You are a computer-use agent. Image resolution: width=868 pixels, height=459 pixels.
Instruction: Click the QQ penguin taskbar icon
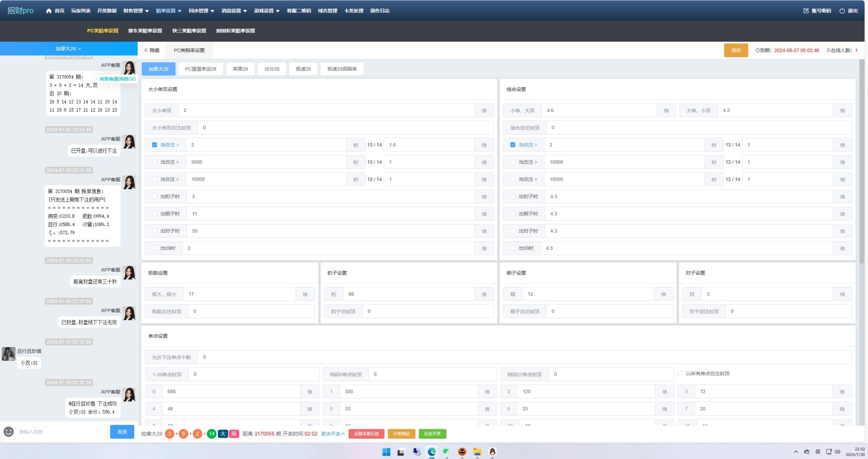click(x=492, y=452)
